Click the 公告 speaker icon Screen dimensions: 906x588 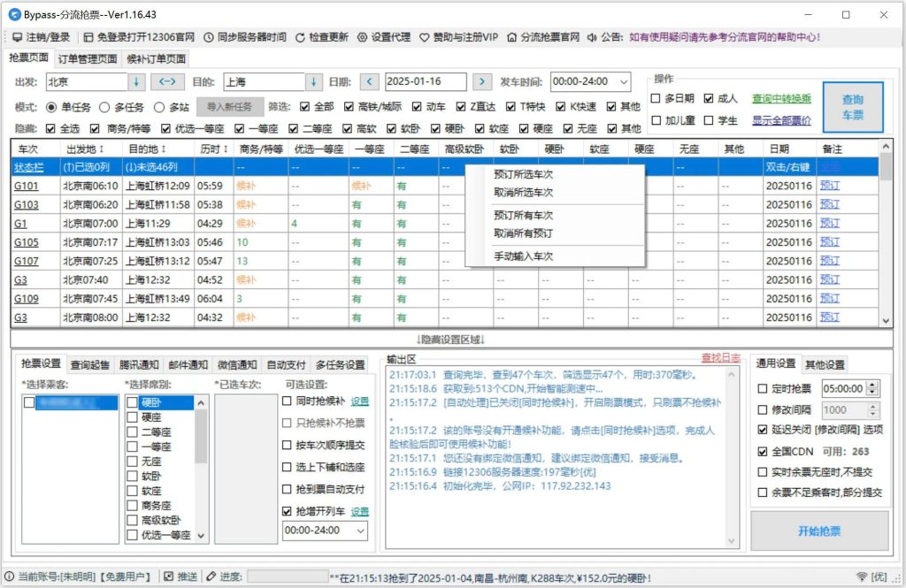[x=592, y=37]
